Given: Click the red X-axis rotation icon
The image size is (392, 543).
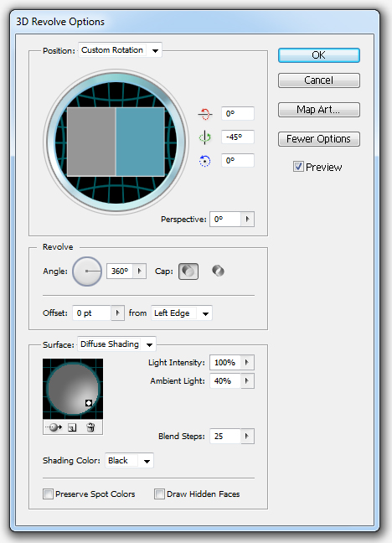Looking at the screenshot, I should click(x=205, y=114).
